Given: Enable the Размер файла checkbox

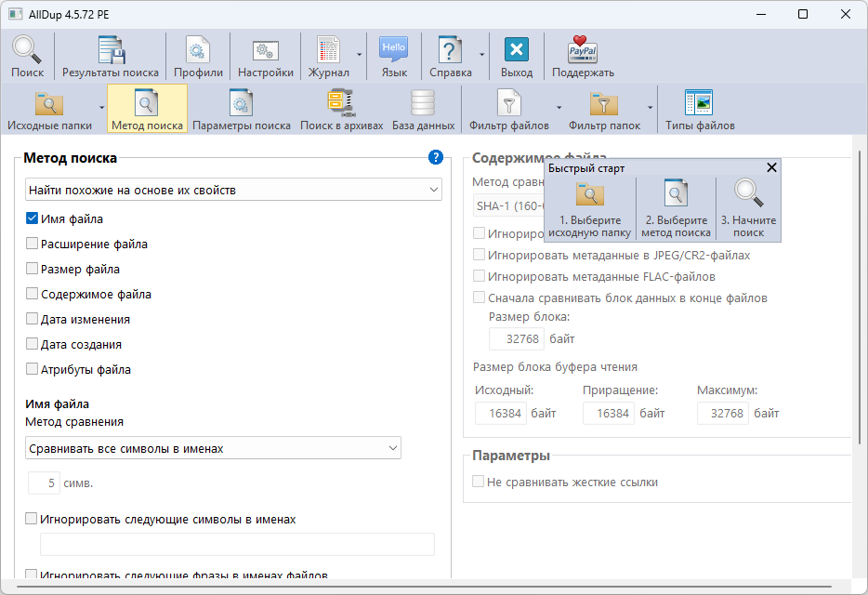Looking at the screenshot, I should (x=33, y=270).
